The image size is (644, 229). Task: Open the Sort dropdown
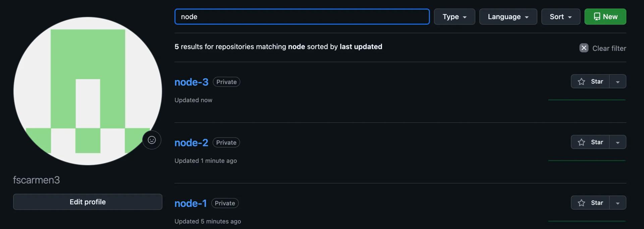pos(560,17)
